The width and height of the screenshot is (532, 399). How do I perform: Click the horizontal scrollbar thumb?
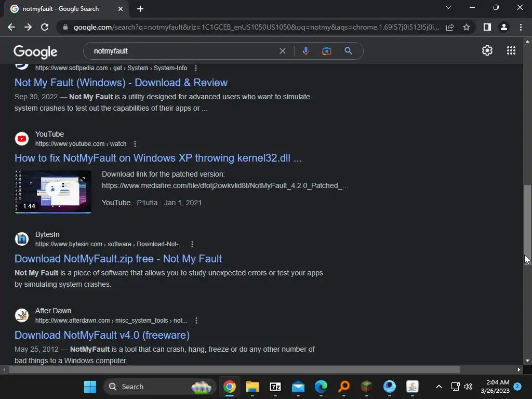pyautogui.click(x=234, y=370)
